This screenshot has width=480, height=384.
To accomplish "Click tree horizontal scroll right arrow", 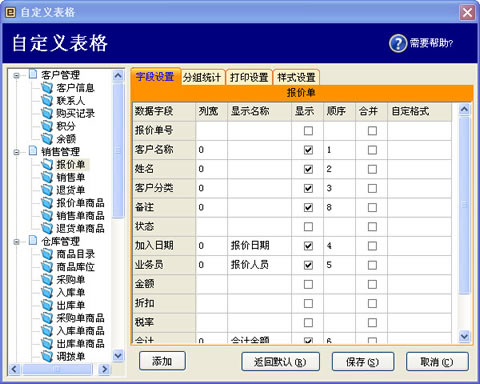I will (104, 369).
